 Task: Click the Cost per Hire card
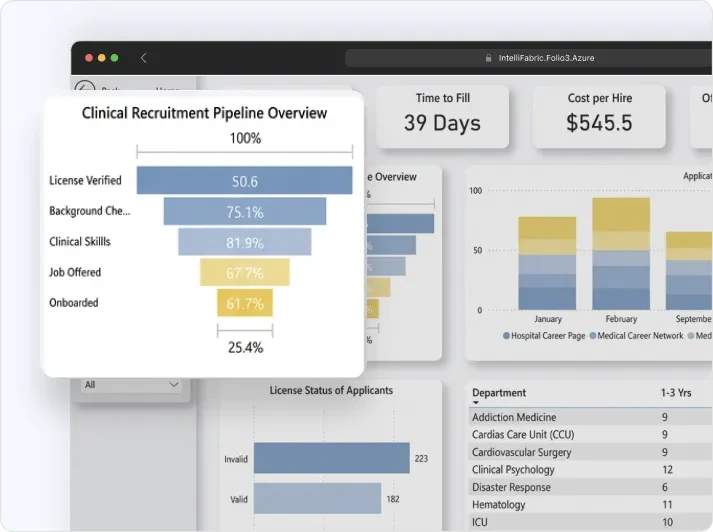pyautogui.click(x=599, y=116)
